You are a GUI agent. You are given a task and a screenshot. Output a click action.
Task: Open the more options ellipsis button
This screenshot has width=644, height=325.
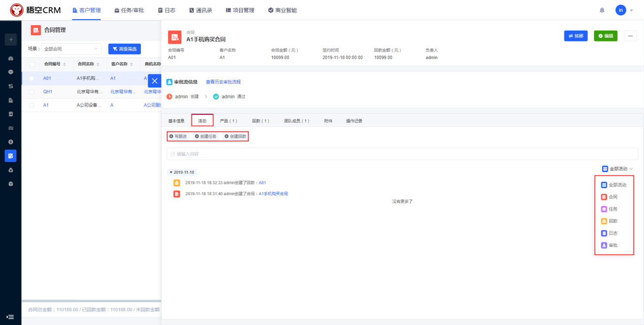[x=630, y=36]
